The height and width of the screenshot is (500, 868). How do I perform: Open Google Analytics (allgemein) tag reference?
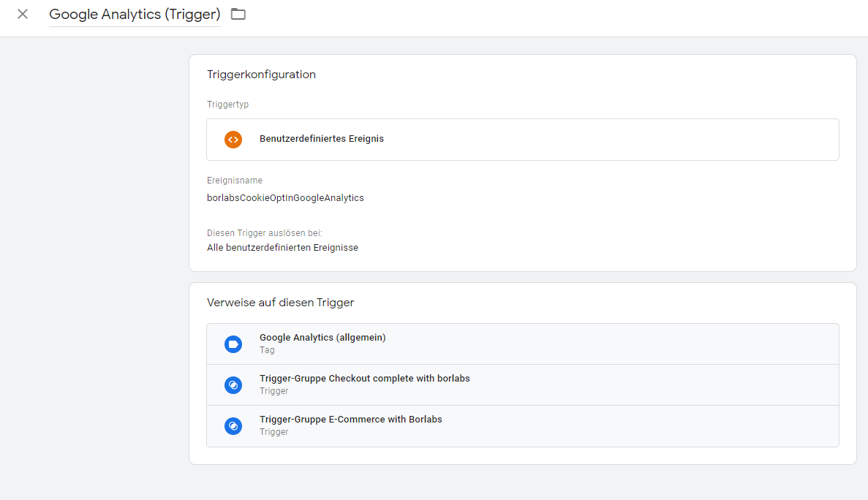click(523, 344)
